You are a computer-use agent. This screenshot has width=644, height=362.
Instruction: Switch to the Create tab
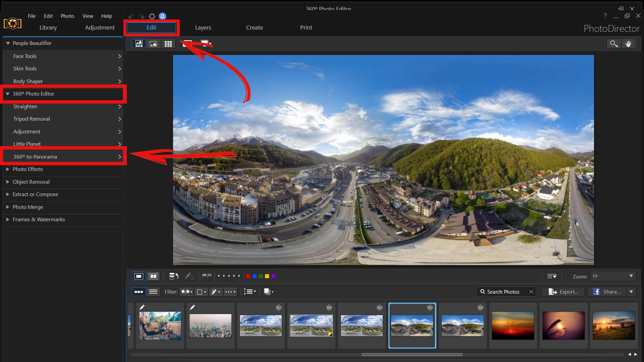(x=254, y=27)
